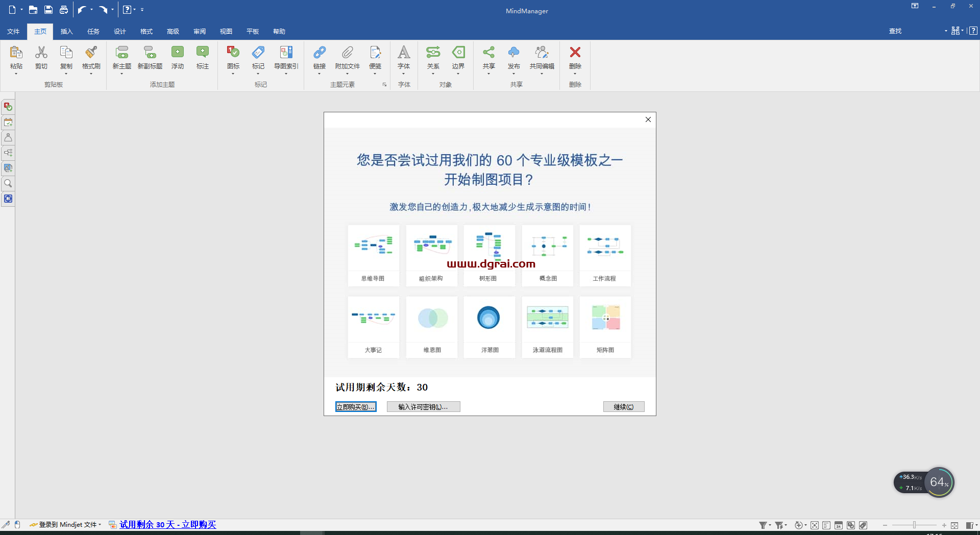
Task: Click the red Delete (删除) X icon
Action: [575, 52]
